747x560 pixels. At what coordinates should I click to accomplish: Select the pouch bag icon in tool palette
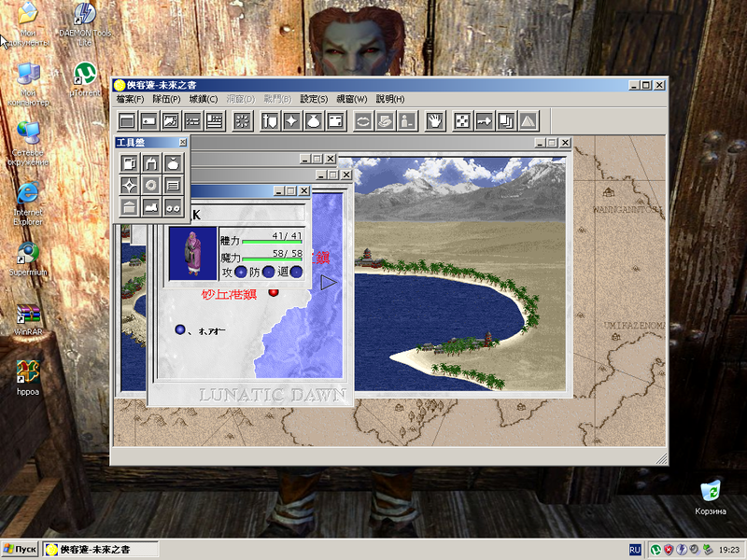click(x=173, y=163)
